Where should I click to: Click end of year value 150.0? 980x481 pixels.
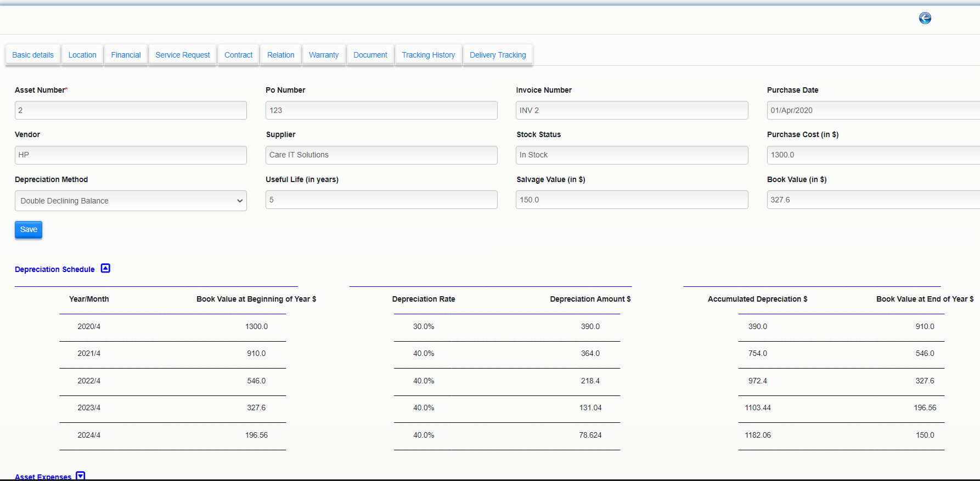[925, 435]
